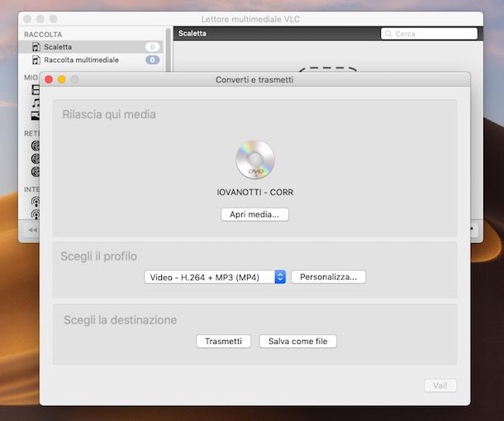This screenshot has height=421, width=504.
Task: Click the Cerca search field in VLC
Action: (x=429, y=34)
